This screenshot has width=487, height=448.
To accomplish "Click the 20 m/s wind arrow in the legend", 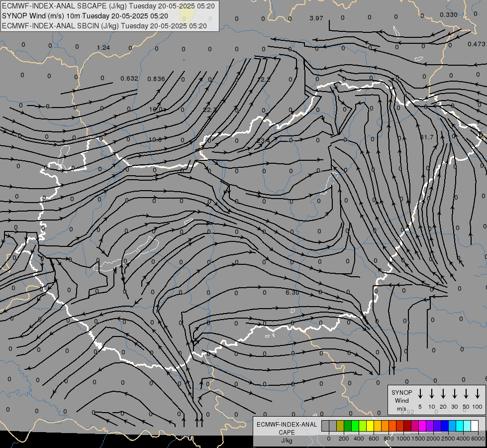I will (x=443, y=394).
